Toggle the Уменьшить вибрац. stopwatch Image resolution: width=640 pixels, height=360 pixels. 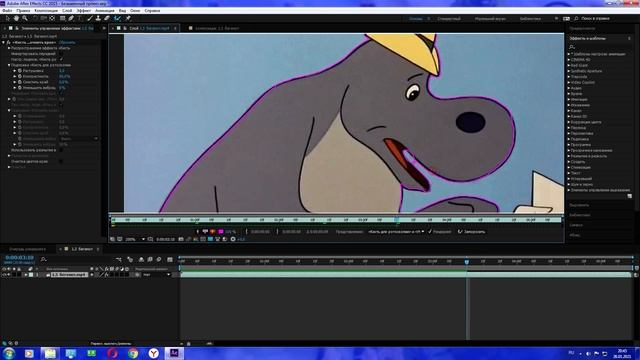tap(20, 88)
